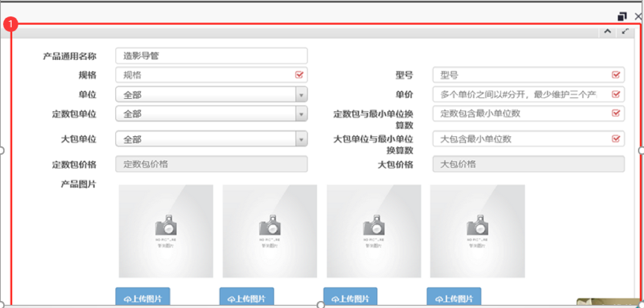The image size is (644, 308).
Task: Open the 单位 dropdown list
Action: point(211,94)
